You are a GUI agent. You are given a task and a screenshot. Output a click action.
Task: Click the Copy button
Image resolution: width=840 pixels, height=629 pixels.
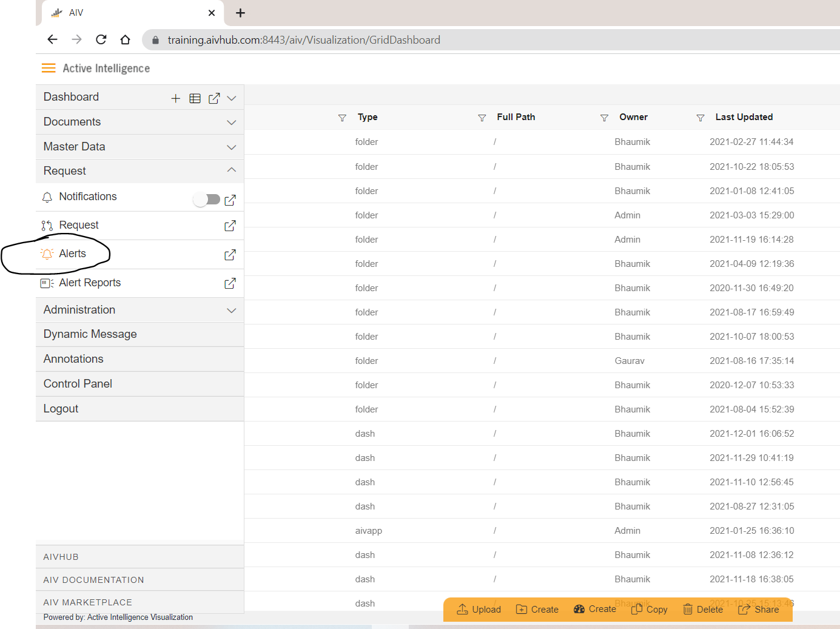point(649,609)
